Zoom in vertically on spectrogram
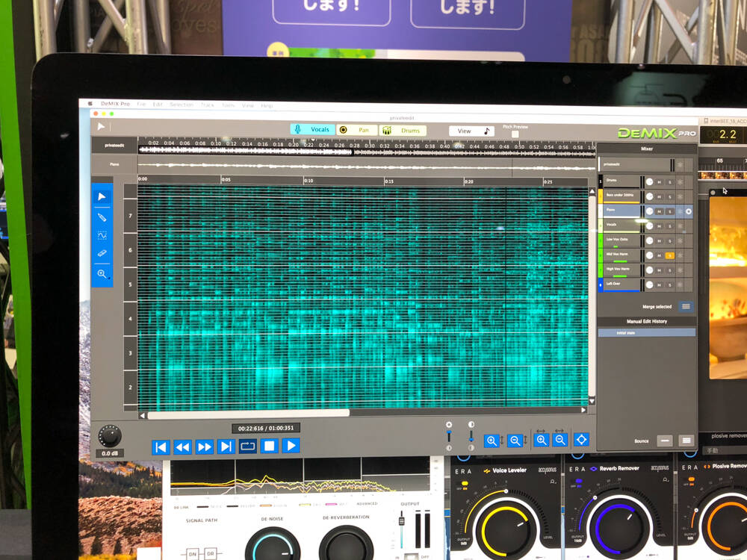The height and width of the screenshot is (560, 747). [492, 441]
